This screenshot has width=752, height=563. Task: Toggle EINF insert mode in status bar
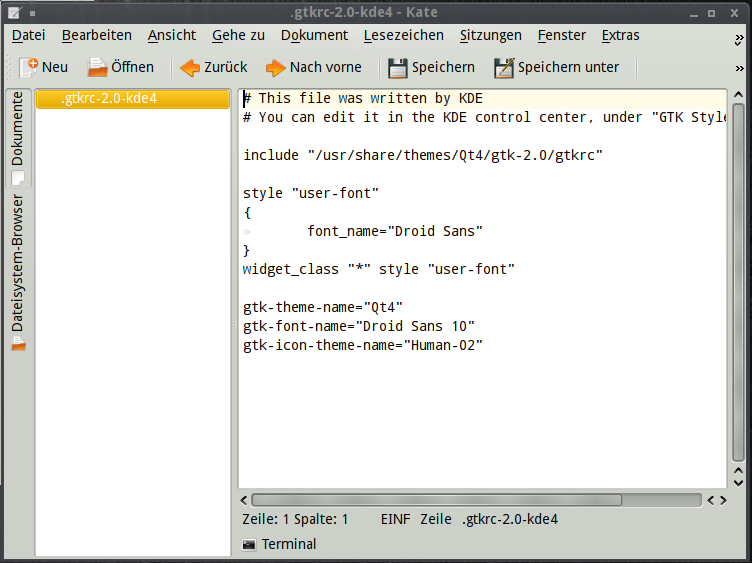coord(396,519)
